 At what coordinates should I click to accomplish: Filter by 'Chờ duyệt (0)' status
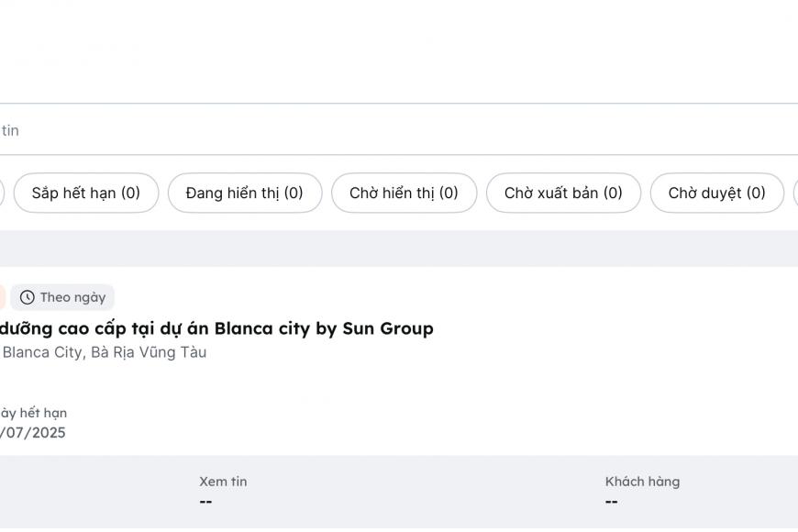click(717, 193)
